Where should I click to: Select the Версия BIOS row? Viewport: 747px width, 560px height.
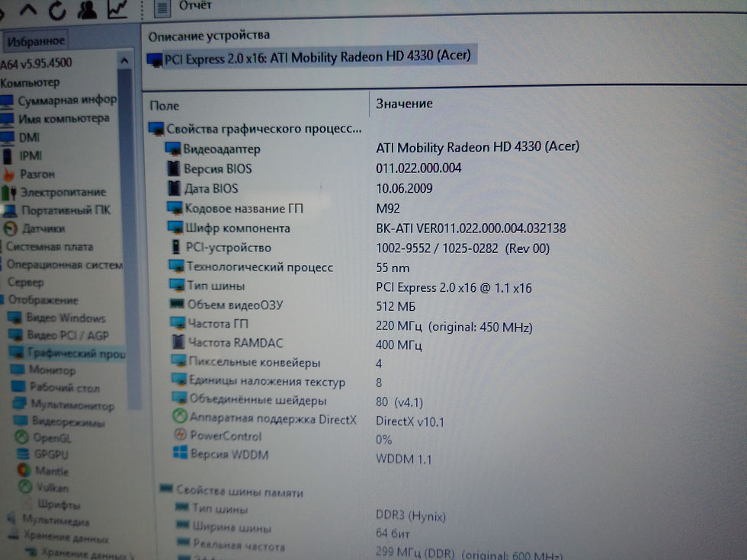[x=313, y=168]
